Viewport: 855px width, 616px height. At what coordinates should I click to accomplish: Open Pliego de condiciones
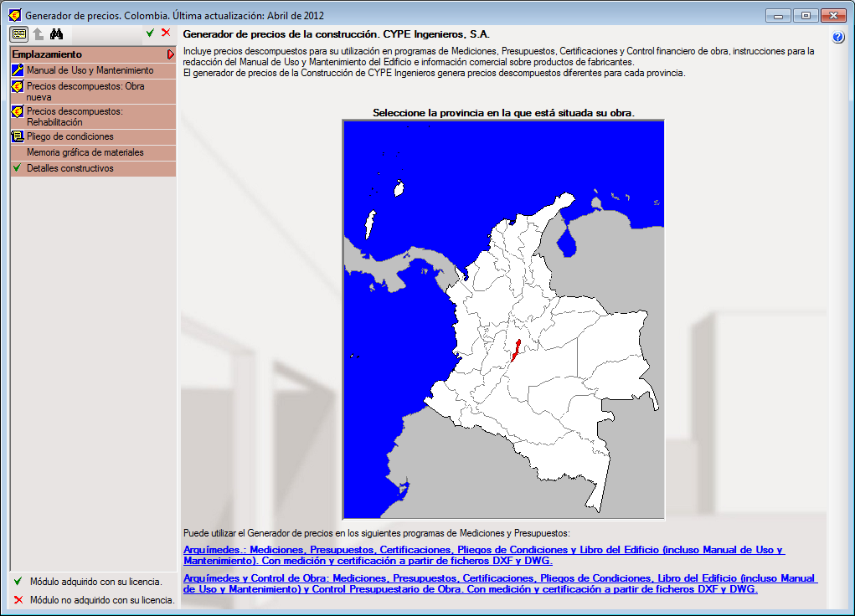tap(93, 136)
